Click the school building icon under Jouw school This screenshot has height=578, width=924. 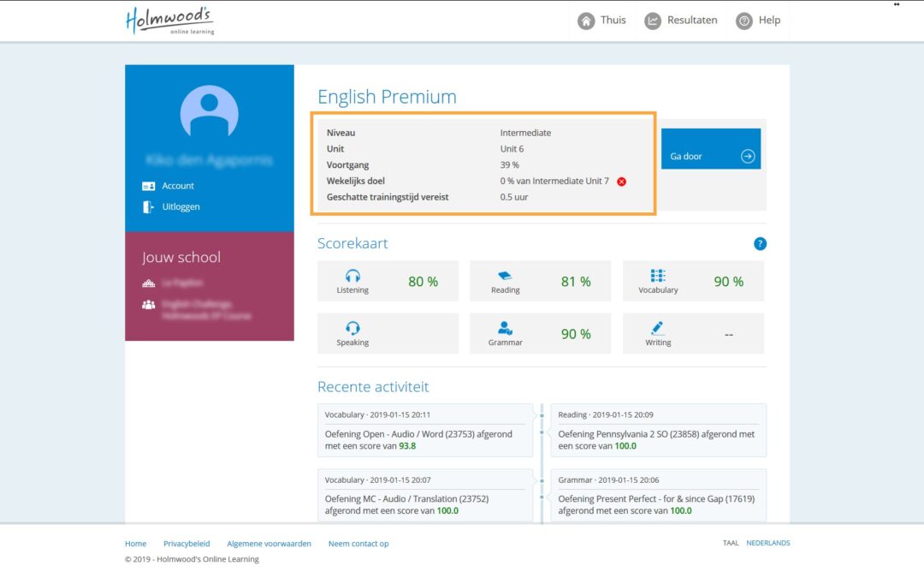[149, 283]
